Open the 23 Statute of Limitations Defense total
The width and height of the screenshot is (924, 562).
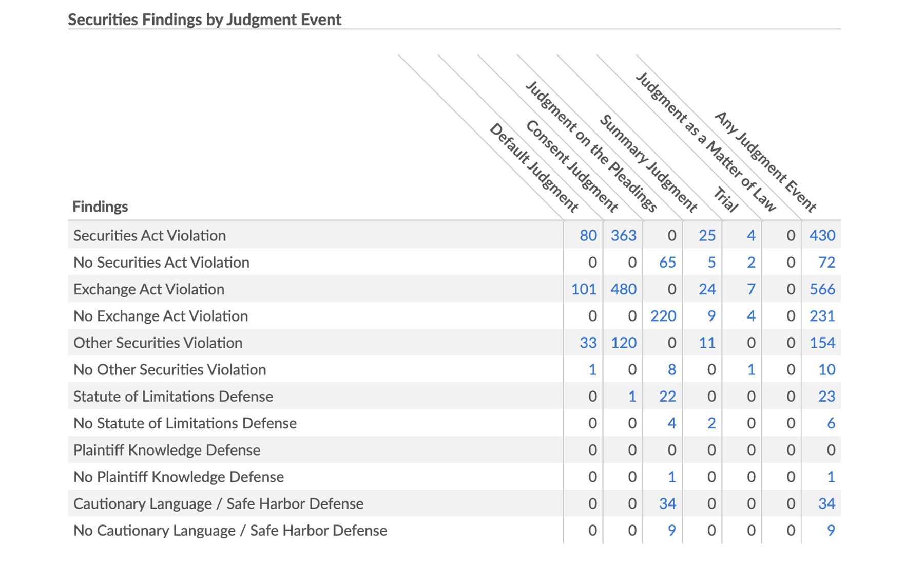pos(826,396)
